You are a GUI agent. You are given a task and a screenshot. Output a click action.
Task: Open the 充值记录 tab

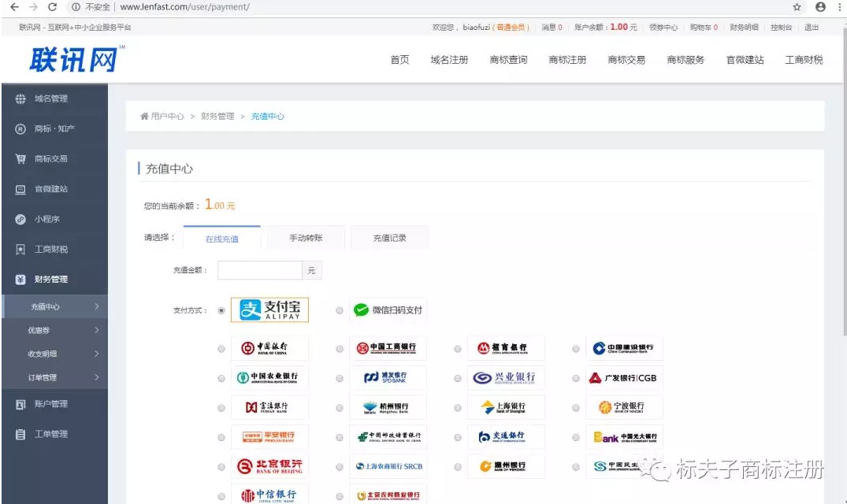click(389, 238)
